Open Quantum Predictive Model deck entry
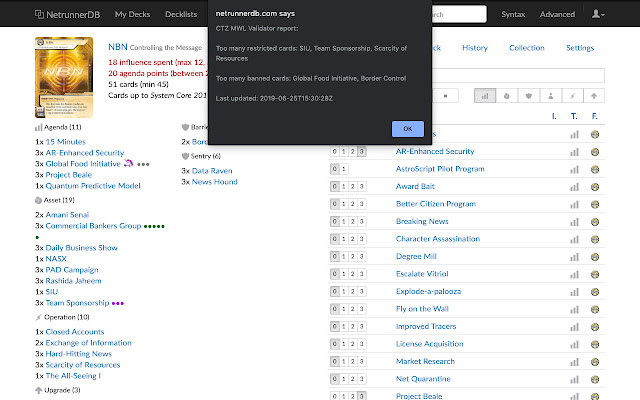The height and width of the screenshot is (400, 640). 93,186
